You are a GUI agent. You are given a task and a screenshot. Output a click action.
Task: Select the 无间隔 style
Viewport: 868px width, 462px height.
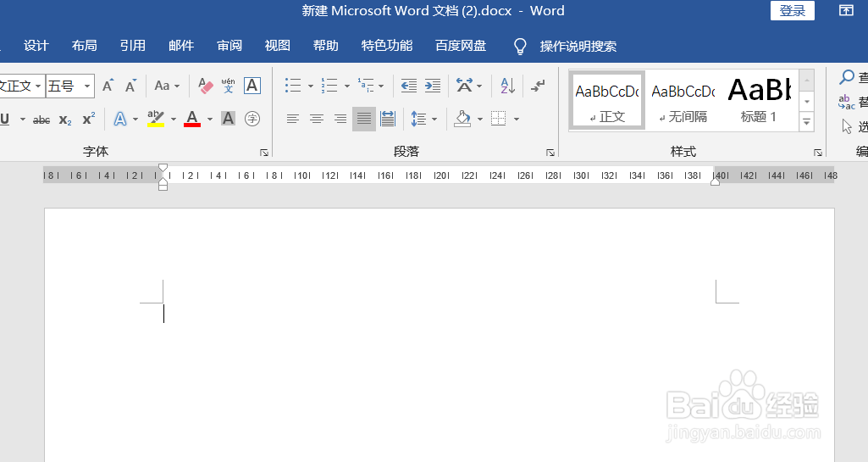point(683,101)
